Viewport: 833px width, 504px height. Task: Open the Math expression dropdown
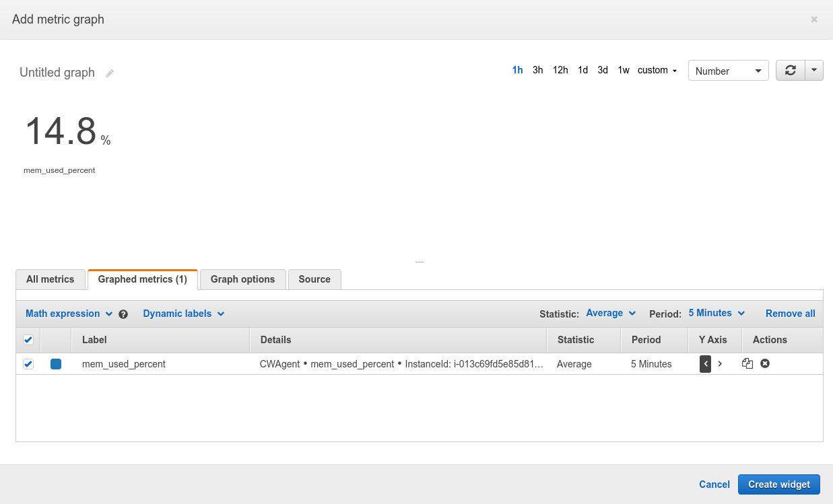[69, 314]
